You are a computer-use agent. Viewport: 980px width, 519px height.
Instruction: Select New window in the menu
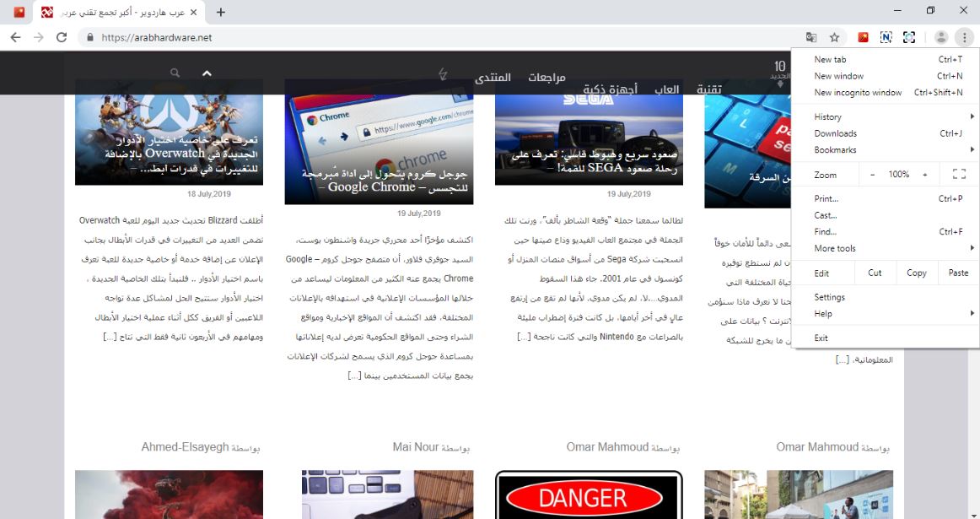coord(885,76)
